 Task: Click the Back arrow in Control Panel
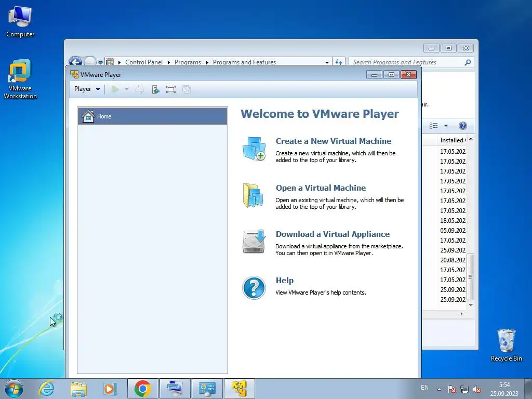(x=75, y=62)
